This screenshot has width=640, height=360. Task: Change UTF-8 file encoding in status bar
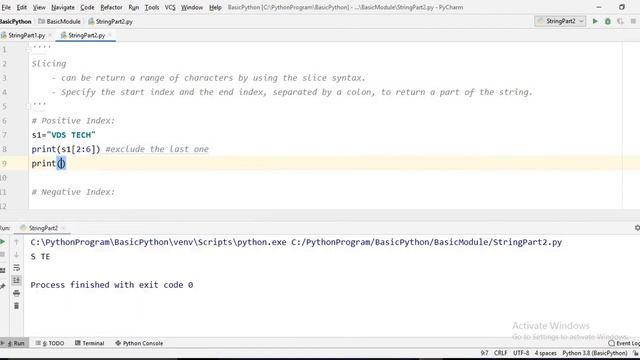(x=521, y=353)
